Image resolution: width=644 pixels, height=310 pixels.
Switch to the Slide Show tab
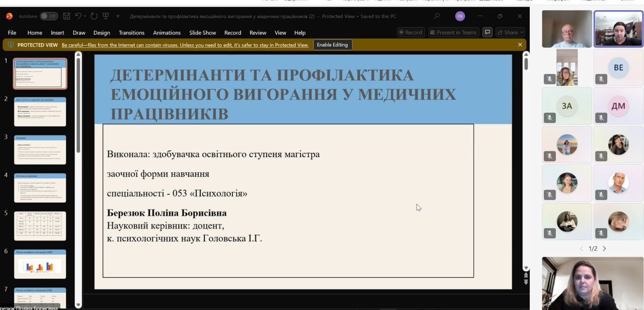pyautogui.click(x=202, y=33)
